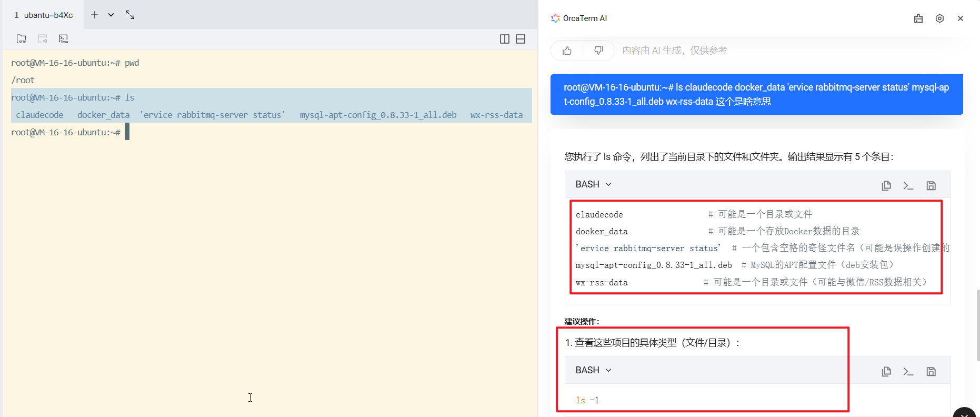Split the terminal into side-by-side columns

tap(504, 39)
